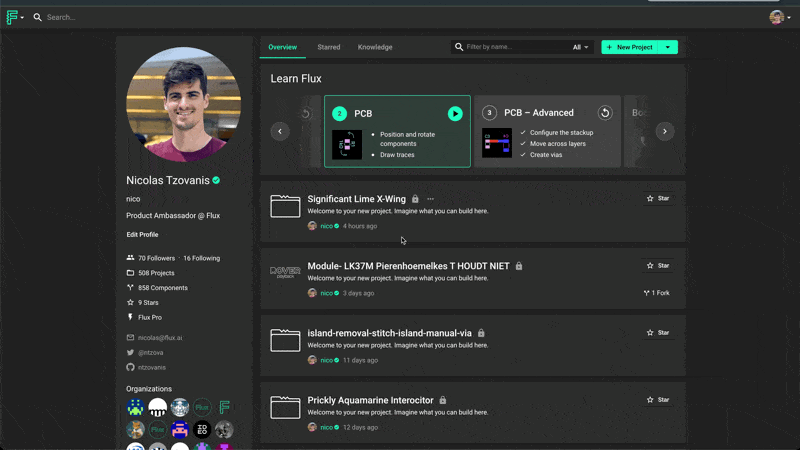Star the island-removal-stitch-island-manual-via project
This screenshot has width=800, height=450.
click(658, 333)
